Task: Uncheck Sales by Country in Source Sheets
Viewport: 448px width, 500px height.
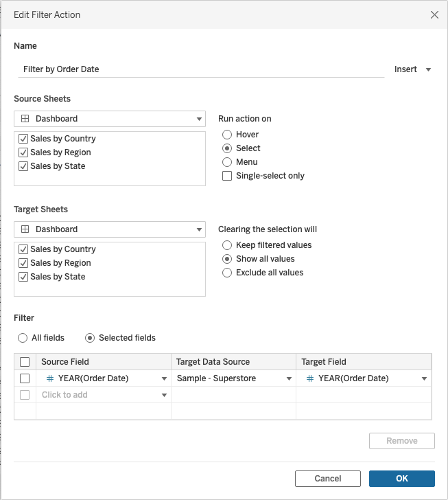Action: click(x=24, y=139)
